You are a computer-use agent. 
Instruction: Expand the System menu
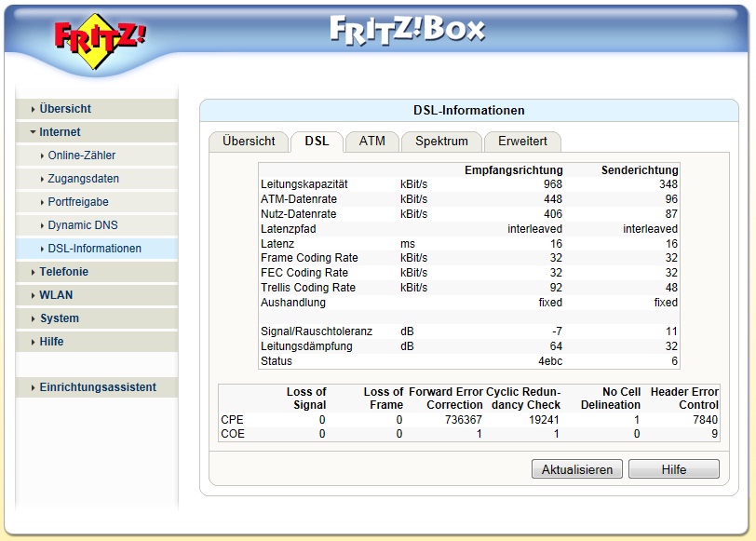(97, 318)
